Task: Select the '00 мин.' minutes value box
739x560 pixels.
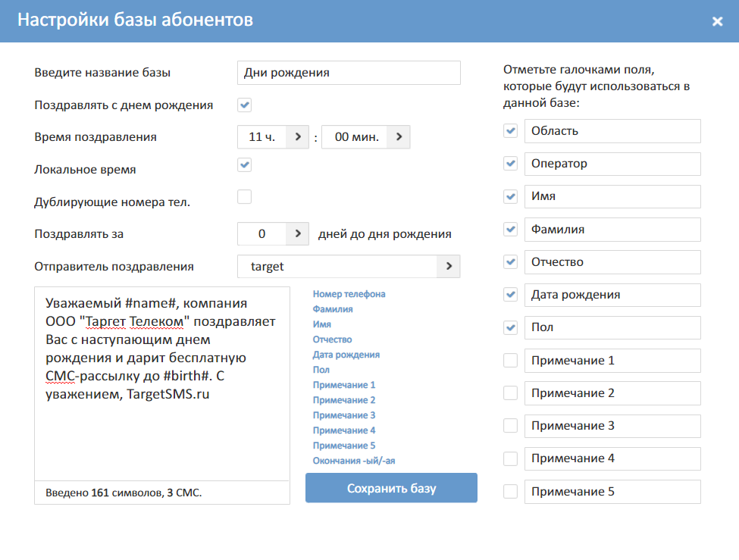Action: pos(355,136)
